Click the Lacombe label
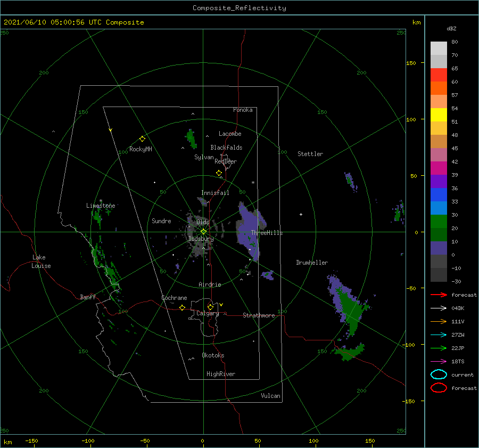The image size is (479, 448). 230,134
